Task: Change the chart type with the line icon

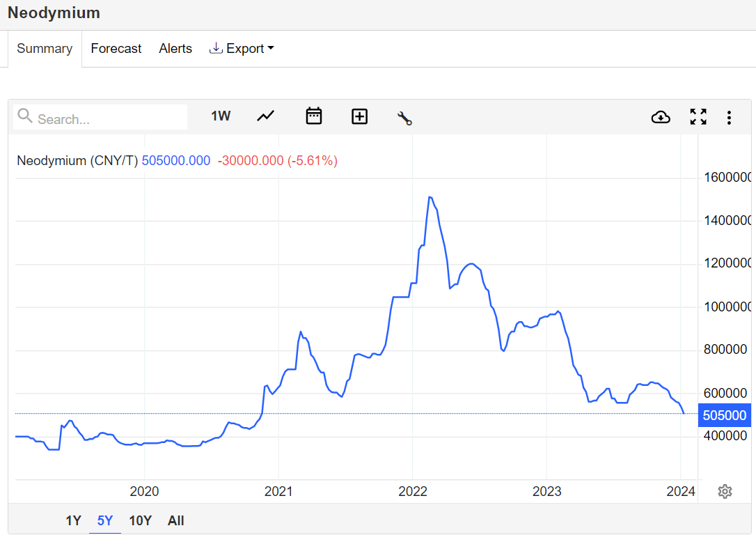Action: click(x=265, y=116)
